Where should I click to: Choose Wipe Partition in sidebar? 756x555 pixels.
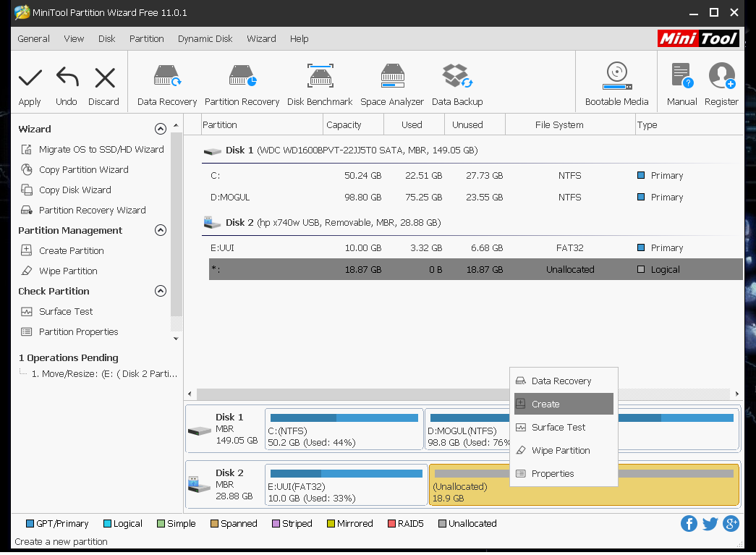pyautogui.click(x=59, y=271)
